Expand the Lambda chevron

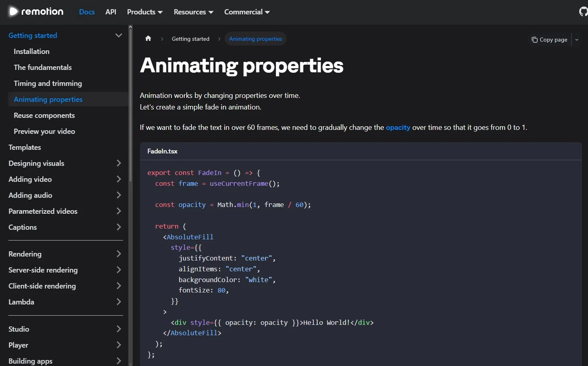(x=119, y=302)
